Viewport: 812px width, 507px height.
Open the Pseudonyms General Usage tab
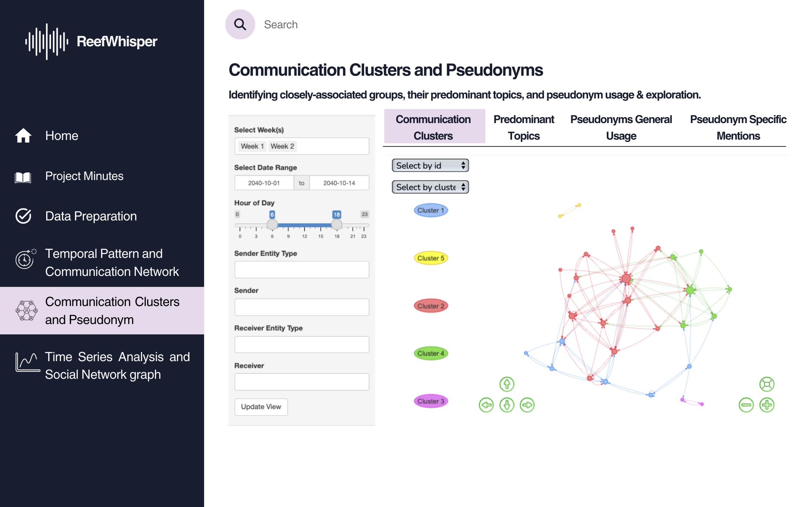(621, 127)
